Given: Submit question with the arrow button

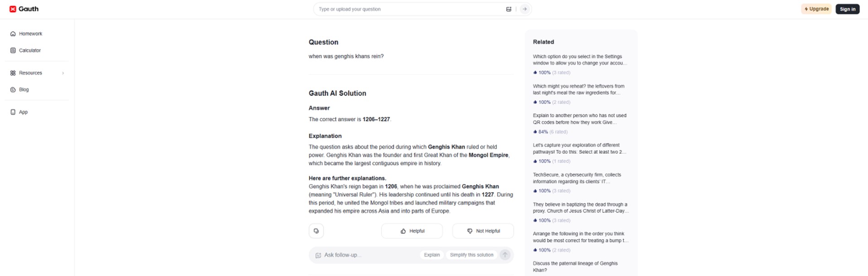Looking at the screenshot, I should click(524, 9).
